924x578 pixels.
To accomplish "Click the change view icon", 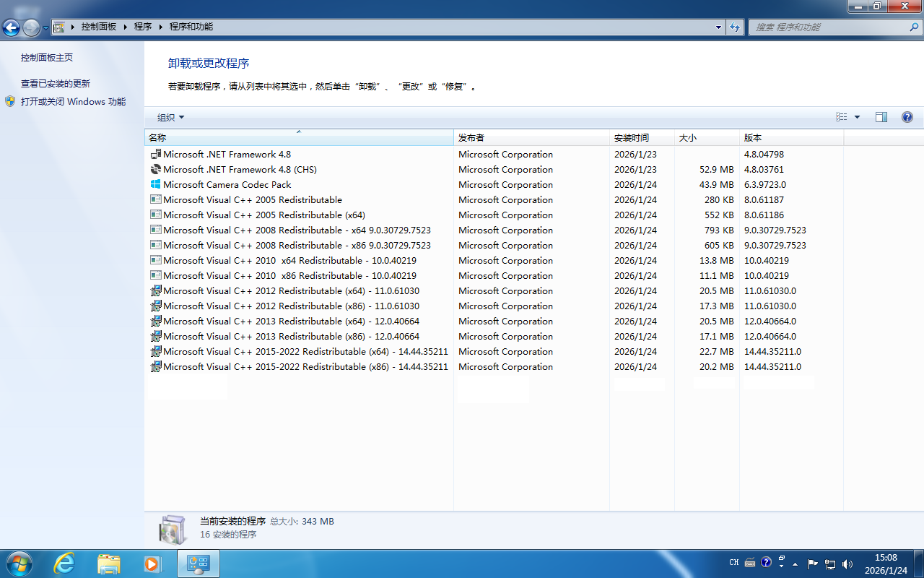I will (x=842, y=117).
